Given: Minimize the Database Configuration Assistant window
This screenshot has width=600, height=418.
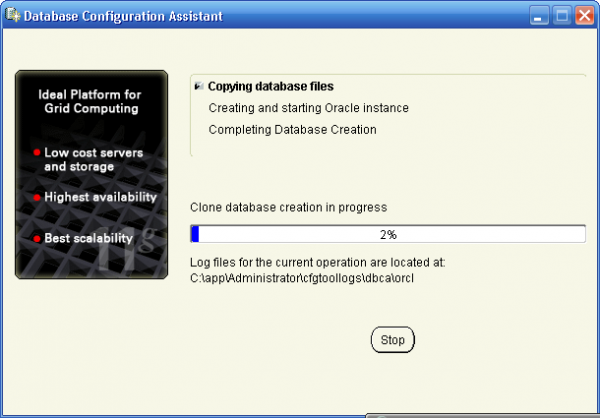Looking at the screenshot, I should click(539, 16).
